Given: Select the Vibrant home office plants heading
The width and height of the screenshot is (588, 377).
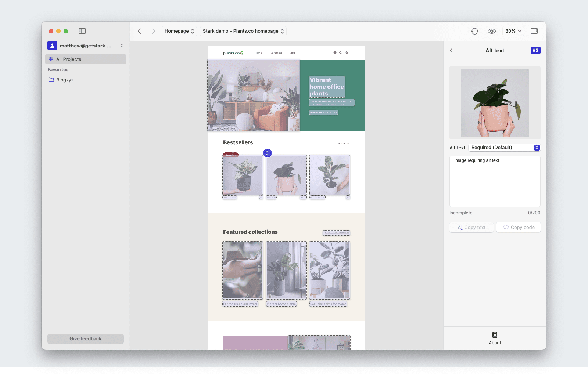Looking at the screenshot, I should click(x=327, y=87).
